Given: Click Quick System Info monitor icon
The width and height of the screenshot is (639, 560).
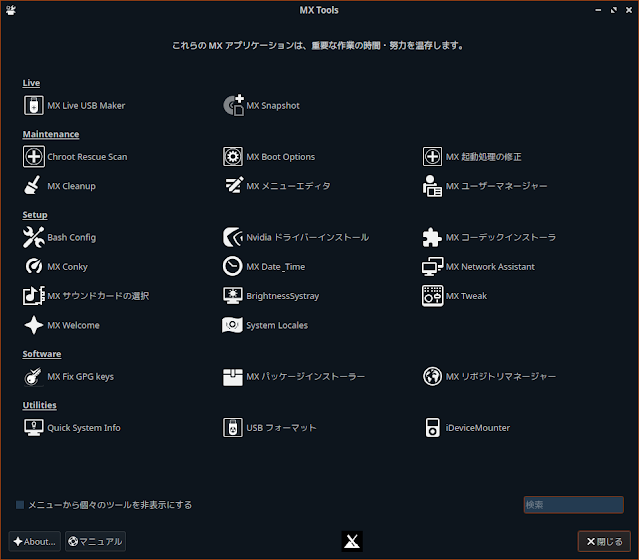Looking at the screenshot, I should [x=33, y=428].
